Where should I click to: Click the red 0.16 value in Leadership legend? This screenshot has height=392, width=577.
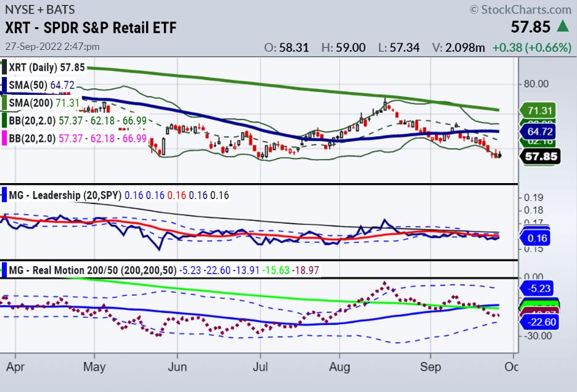(x=177, y=195)
